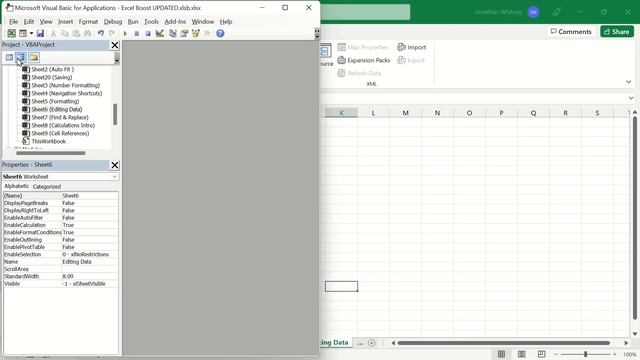Screen dimensions: 640x360
Task: Open Project Explorer via toolbar icon
Action: (x=173, y=33)
